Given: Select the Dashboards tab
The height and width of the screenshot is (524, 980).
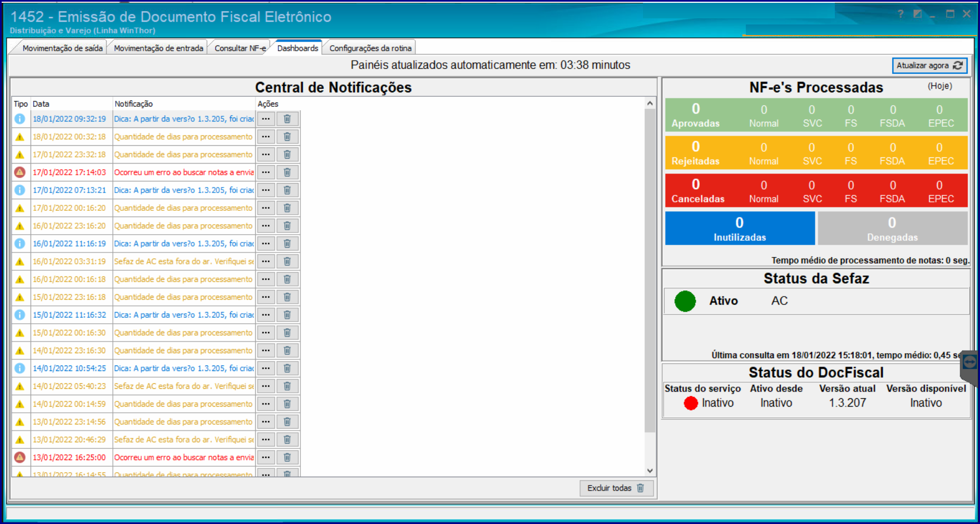Looking at the screenshot, I should pyautogui.click(x=298, y=48).
